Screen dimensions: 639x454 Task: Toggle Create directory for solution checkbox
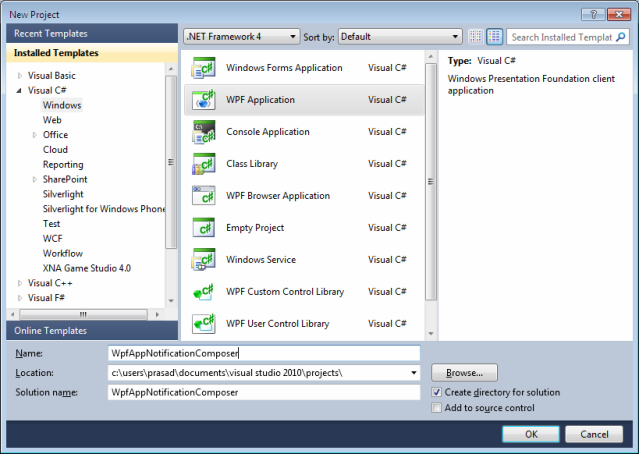436,392
